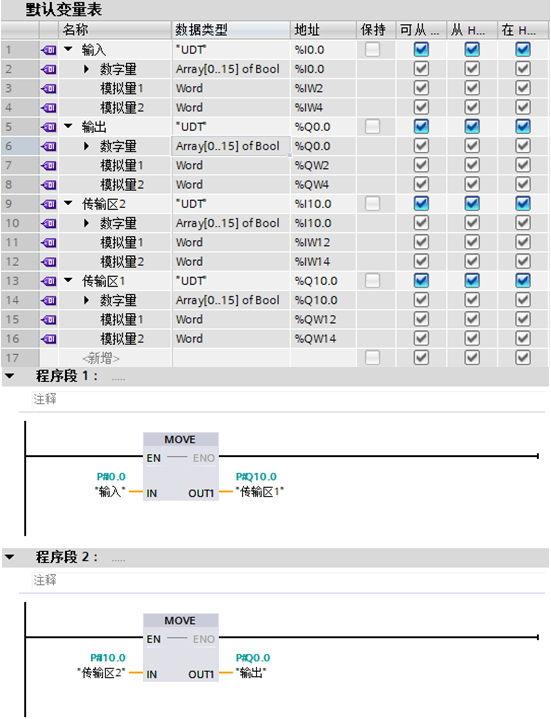Click the tag icon in row 5 输出
This screenshot has height=719, width=551.
(49, 127)
